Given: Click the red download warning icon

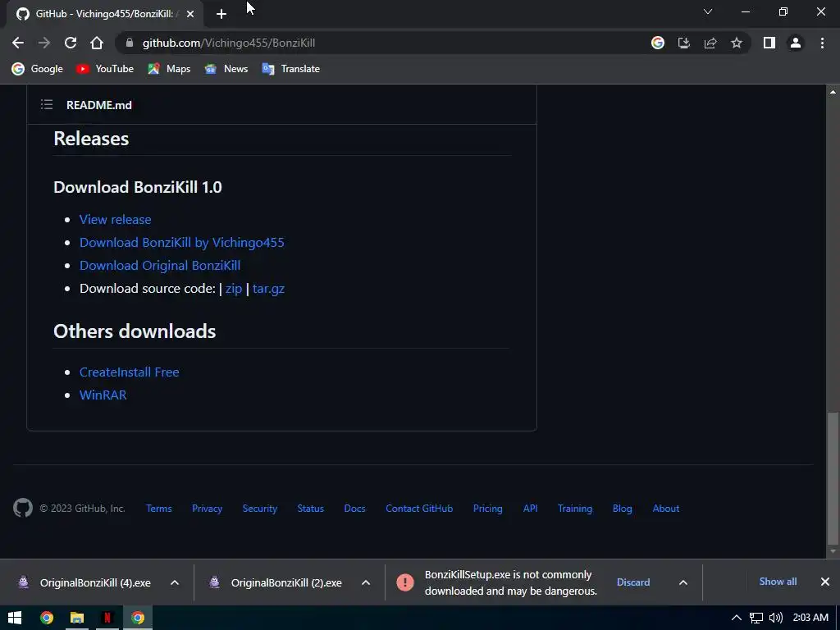Looking at the screenshot, I should [405, 582].
